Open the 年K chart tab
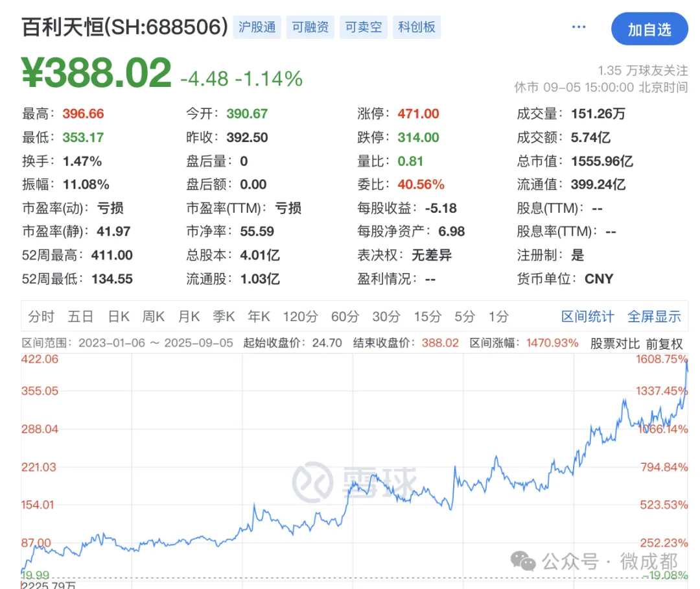700x589 pixels. pyautogui.click(x=259, y=317)
